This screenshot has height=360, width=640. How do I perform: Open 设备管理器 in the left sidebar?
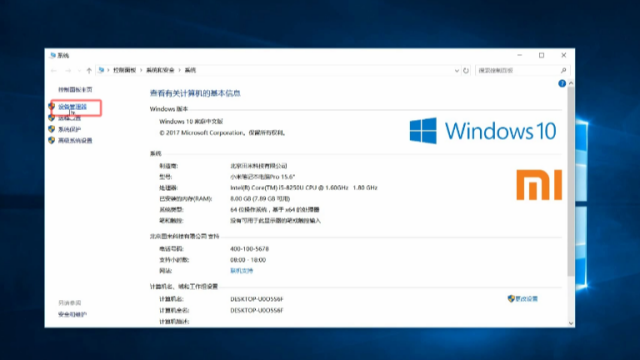[72, 107]
